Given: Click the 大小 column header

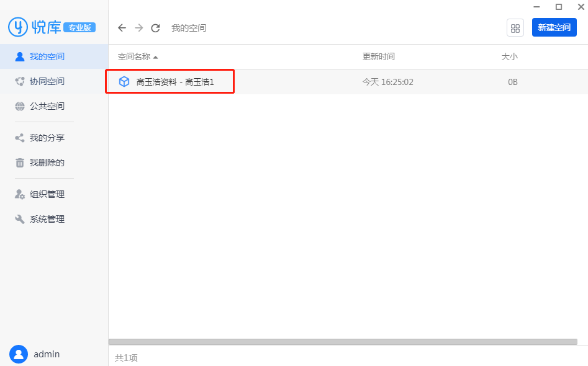Looking at the screenshot, I should [510, 56].
